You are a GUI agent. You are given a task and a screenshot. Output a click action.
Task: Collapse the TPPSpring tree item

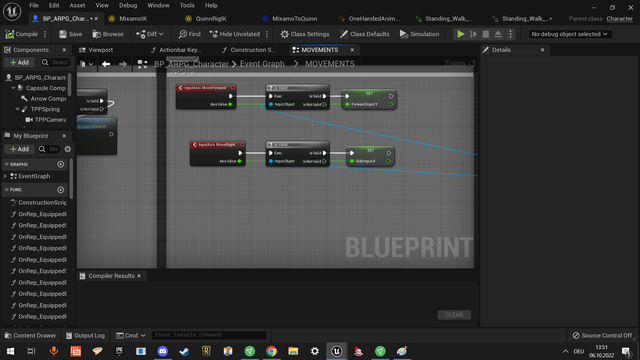(17, 109)
